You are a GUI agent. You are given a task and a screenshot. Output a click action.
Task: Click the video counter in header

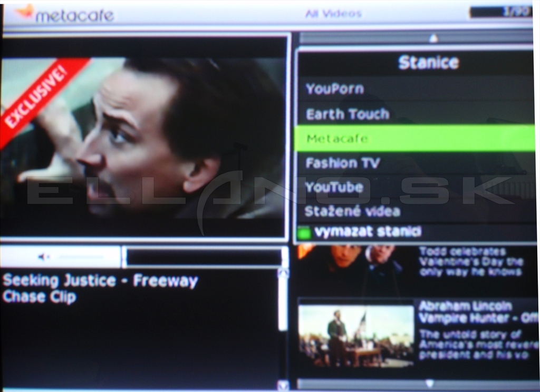pos(501,13)
